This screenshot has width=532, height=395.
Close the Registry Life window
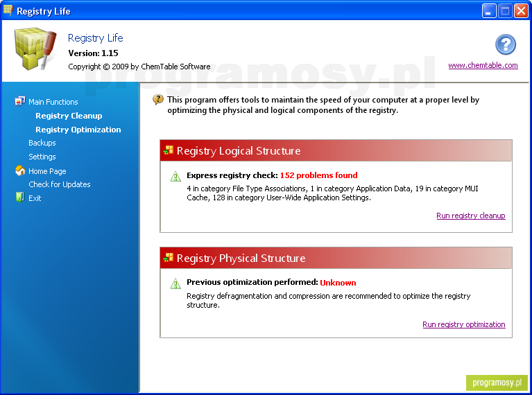click(521, 11)
